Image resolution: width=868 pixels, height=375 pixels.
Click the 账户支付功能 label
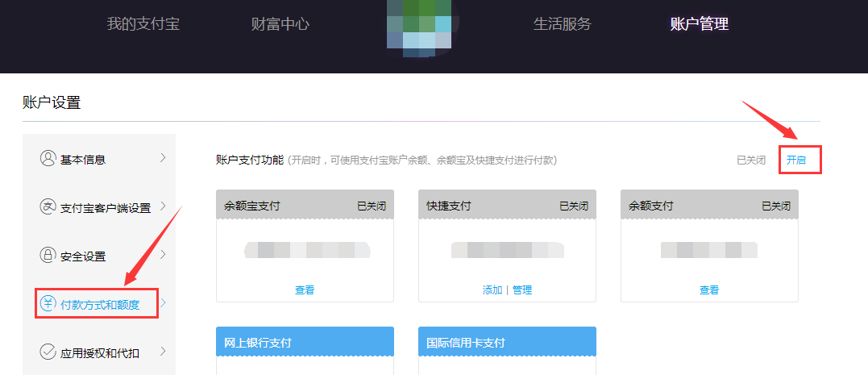point(250,160)
